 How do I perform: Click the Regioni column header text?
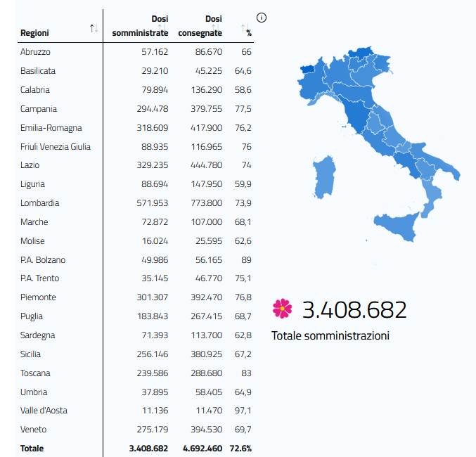pyautogui.click(x=34, y=33)
